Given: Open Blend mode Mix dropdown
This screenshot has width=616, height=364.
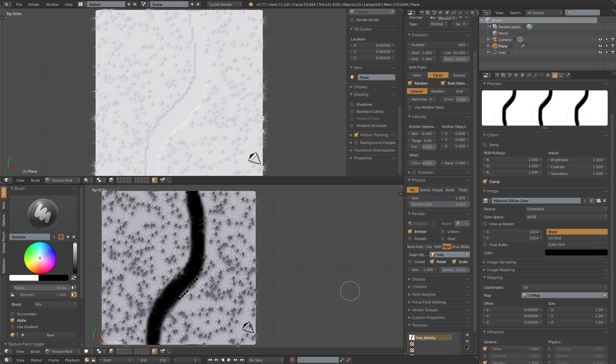Looking at the screenshot, I should 55,304.
